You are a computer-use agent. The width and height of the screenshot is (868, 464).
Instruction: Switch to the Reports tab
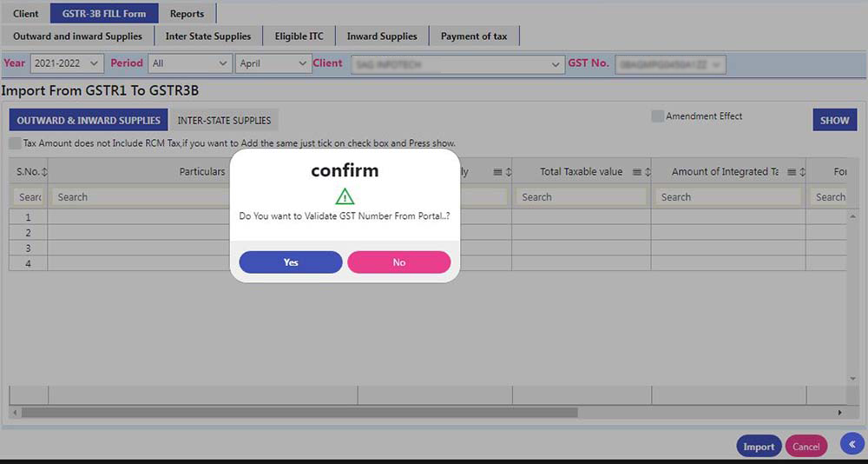tap(187, 14)
